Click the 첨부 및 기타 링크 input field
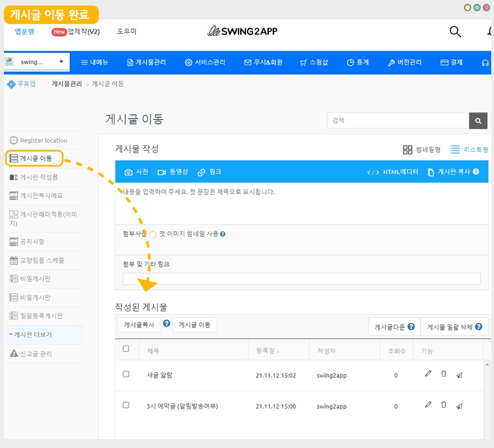Screen dimensions: 494x448 click(x=301, y=279)
